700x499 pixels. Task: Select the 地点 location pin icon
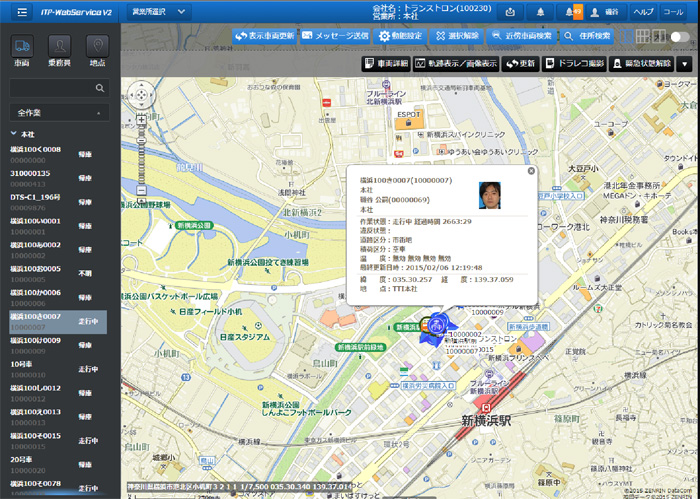97,48
